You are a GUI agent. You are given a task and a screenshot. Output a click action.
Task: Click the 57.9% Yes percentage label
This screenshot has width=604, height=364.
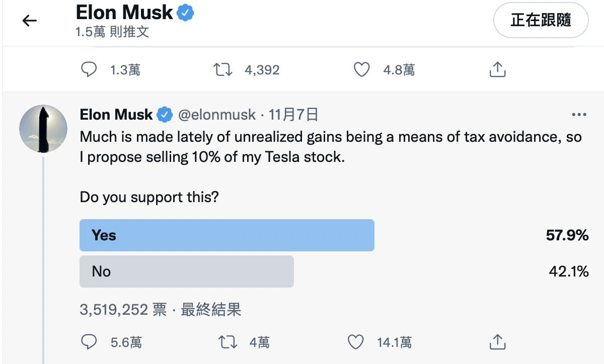click(x=567, y=235)
